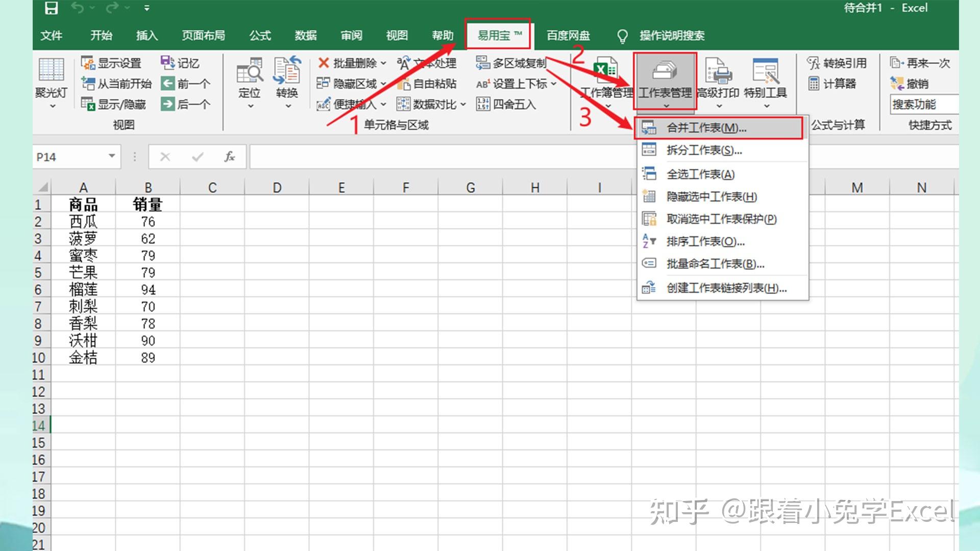
Task: Choose 创建工作表链接列表(H)... from the menu
Action: pos(723,288)
